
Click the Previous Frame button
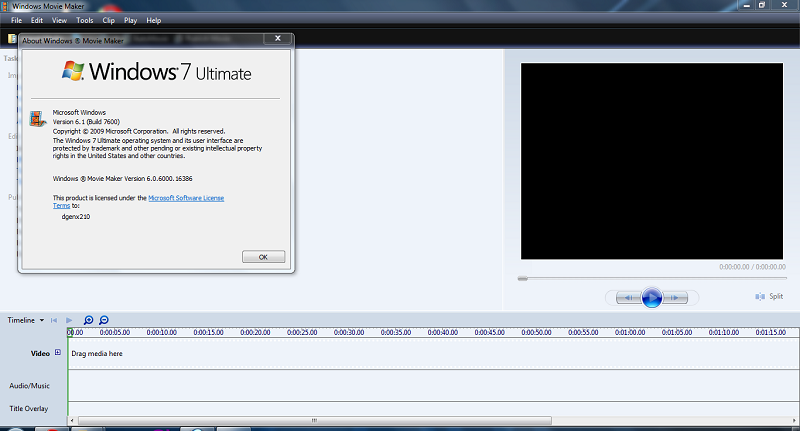[629, 297]
